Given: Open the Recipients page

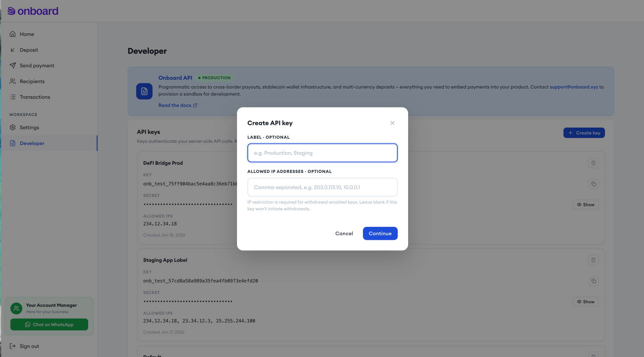Looking at the screenshot, I should coord(49,81).
